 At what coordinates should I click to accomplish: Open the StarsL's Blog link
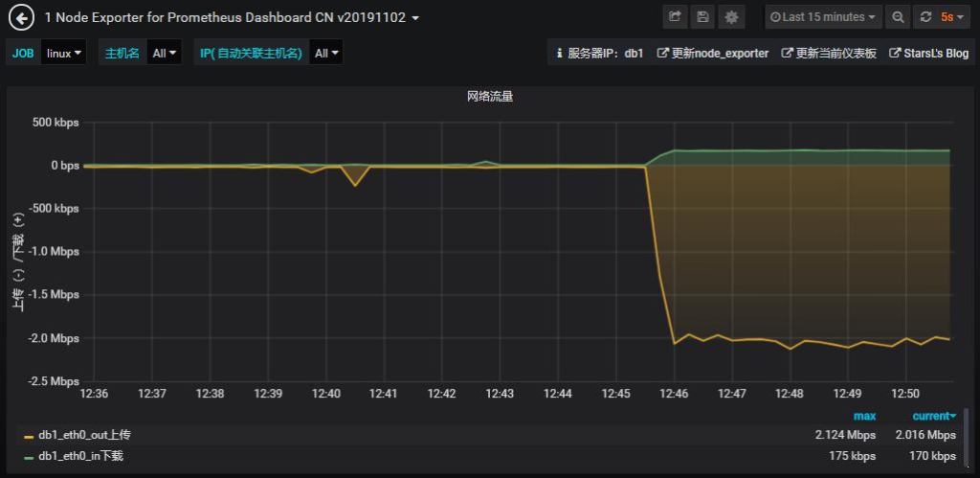click(928, 54)
